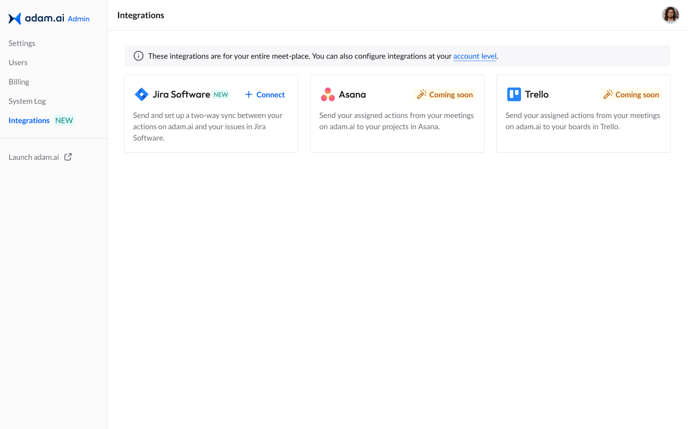Screen dimensions: 688x429
Task: Click the Asana card title
Action: click(x=352, y=94)
